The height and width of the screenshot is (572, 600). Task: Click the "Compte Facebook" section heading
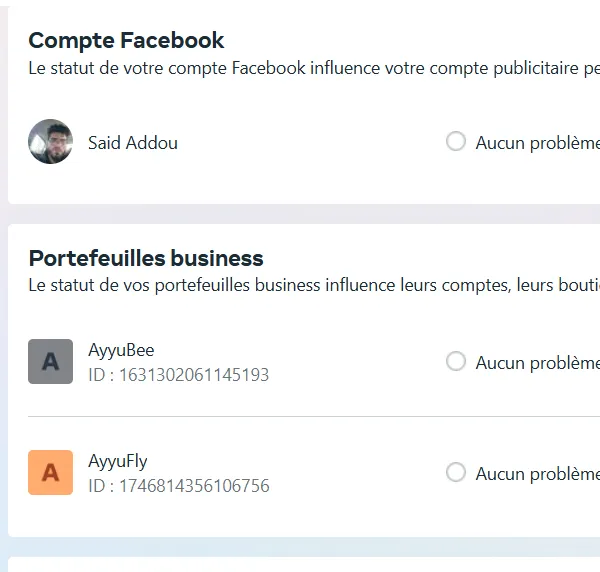(x=126, y=41)
